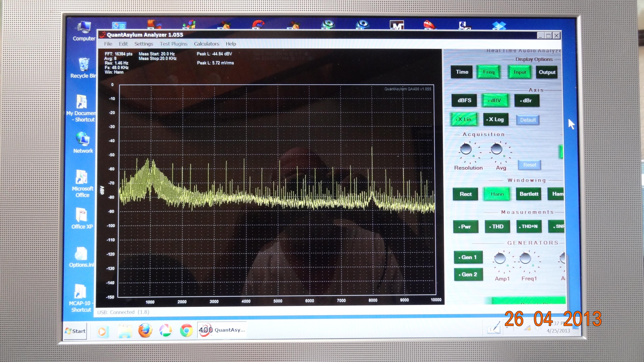Toggle the Input display button

pyautogui.click(x=520, y=72)
